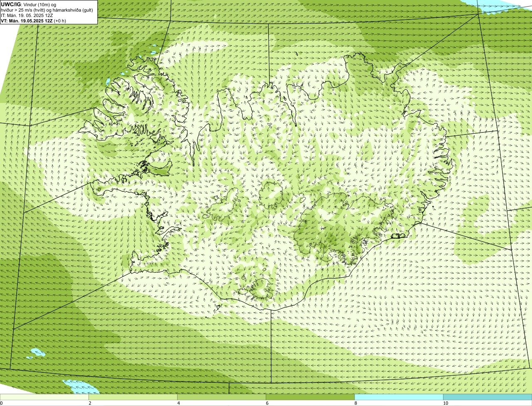Image resolution: width=532 pixels, height=406 pixels.
Task: Click the scale label "0"
Action: tap(2, 403)
